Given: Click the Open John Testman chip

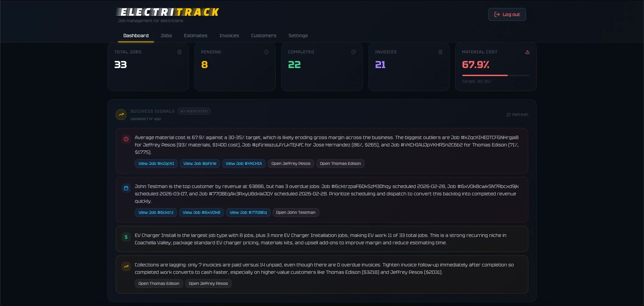Looking at the screenshot, I should click(x=296, y=212).
